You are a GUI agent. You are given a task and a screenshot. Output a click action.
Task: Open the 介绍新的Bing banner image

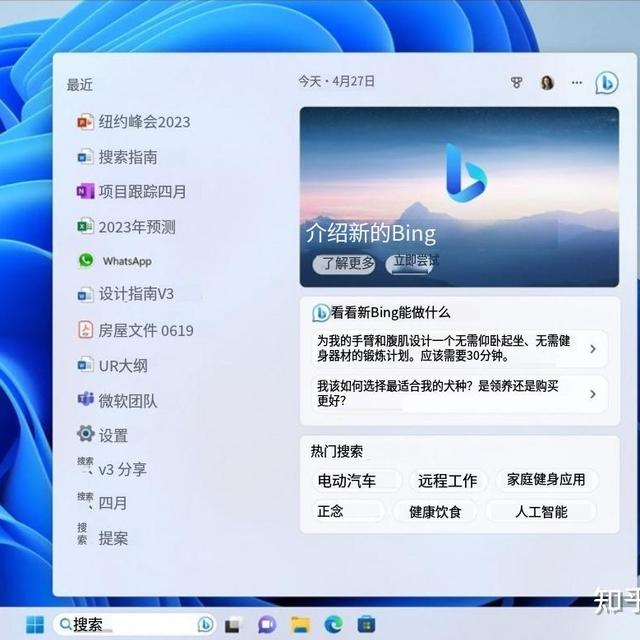point(459,197)
